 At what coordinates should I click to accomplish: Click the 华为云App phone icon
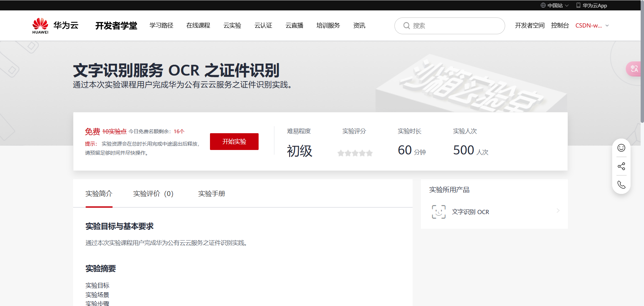coord(578,5)
